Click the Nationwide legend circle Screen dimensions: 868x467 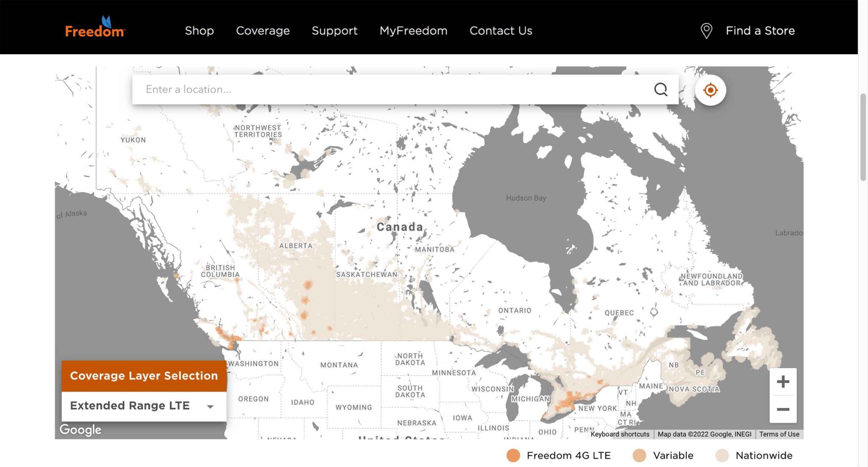click(722, 456)
